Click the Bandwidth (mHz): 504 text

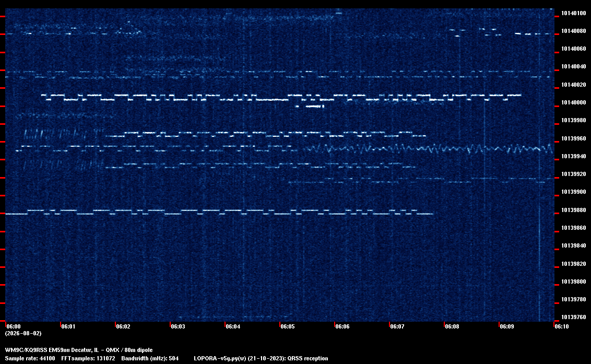pos(150,358)
